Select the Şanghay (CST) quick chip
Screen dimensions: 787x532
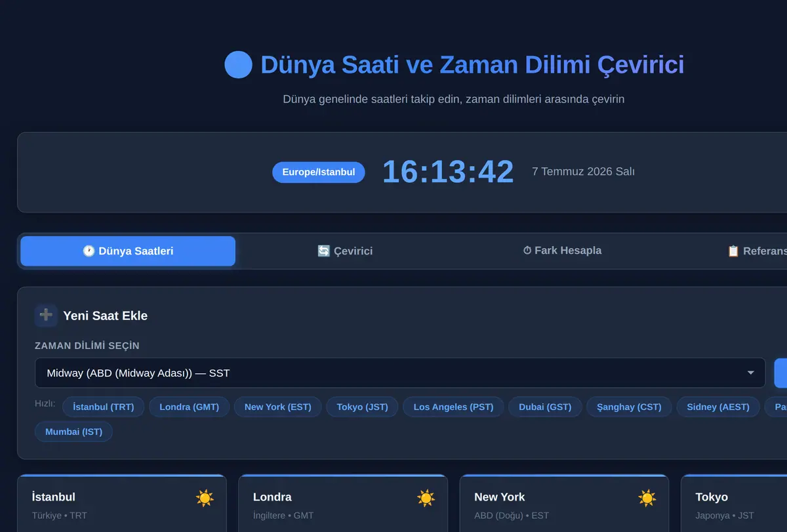[629, 407]
